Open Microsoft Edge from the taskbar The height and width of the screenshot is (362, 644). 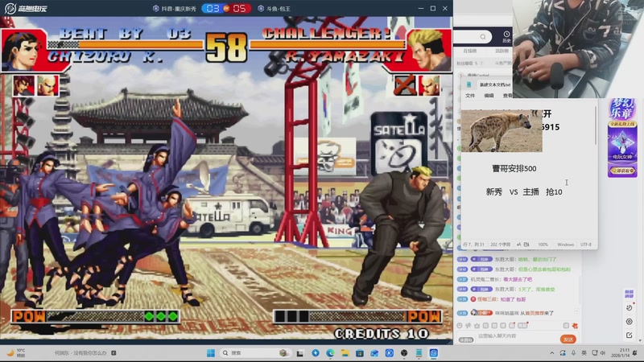click(330, 353)
